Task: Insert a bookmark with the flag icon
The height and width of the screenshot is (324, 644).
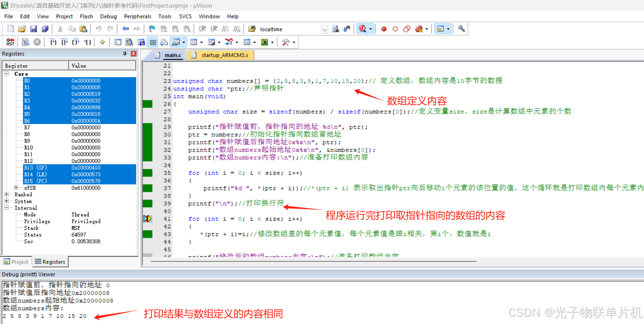Action: pos(152,29)
